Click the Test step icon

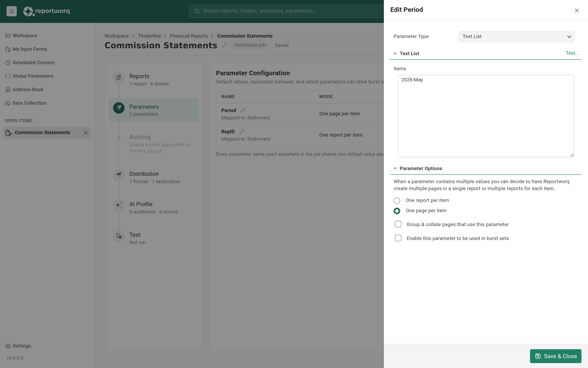point(119,236)
